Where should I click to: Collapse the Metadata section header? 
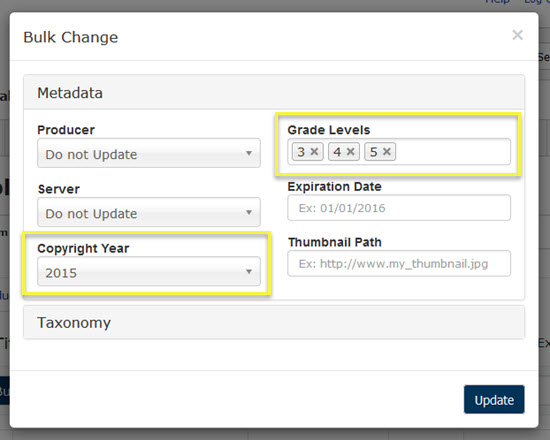[274, 93]
